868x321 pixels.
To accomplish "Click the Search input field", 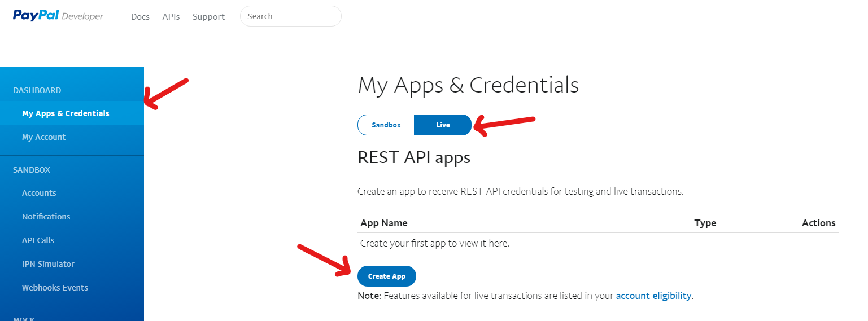I will click(x=291, y=16).
